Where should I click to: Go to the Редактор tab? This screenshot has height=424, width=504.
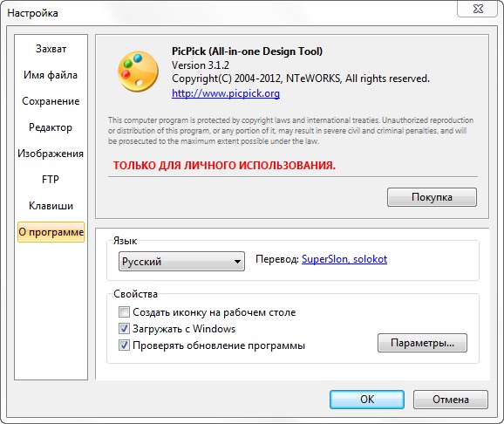pyautogui.click(x=51, y=127)
